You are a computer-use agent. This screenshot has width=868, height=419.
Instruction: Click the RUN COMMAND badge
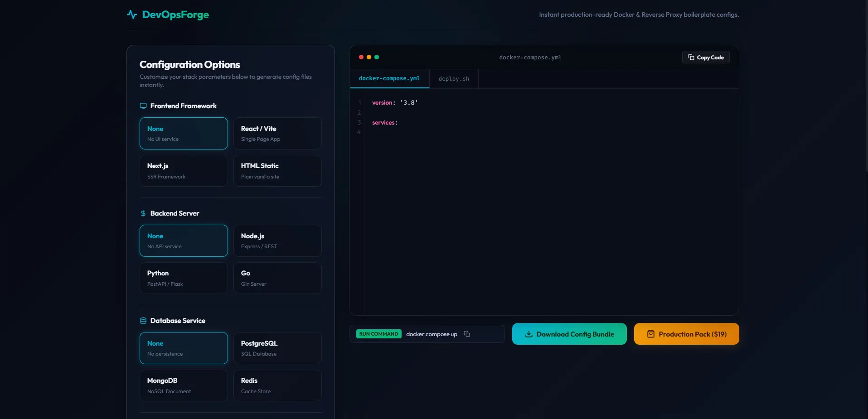(x=378, y=334)
